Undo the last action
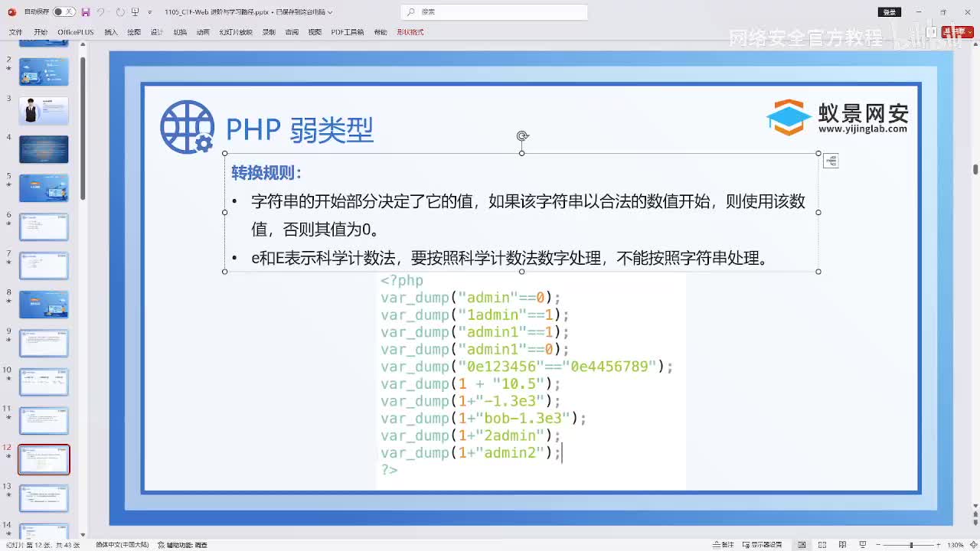The image size is (980, 551). click(100, 12)
